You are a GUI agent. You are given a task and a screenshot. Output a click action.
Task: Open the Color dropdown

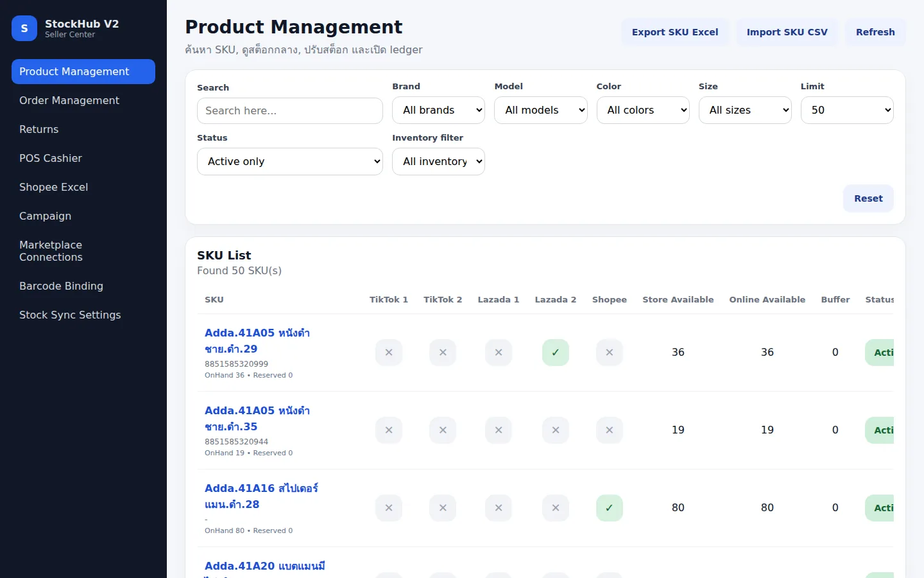click(643, 110)
